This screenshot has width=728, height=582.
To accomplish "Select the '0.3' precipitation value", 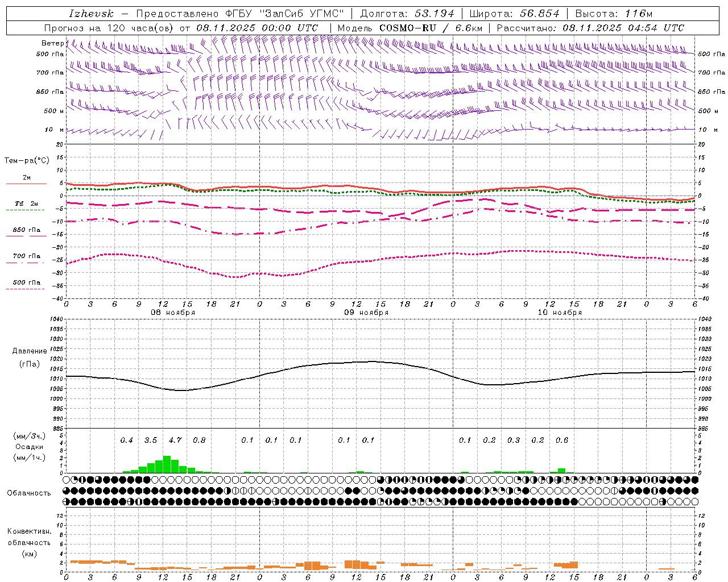I will (x=514, y=440).
